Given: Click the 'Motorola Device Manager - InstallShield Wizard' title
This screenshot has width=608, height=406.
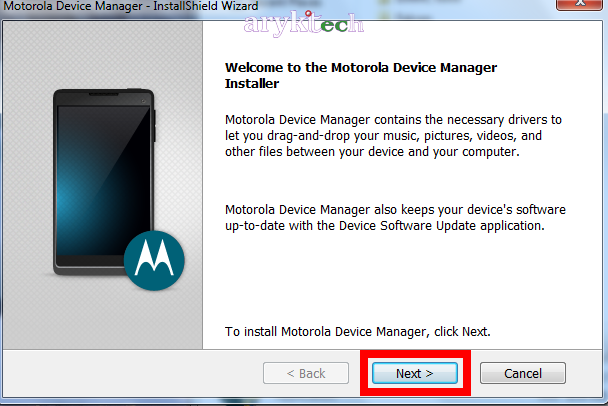Looking at the screenshot, I should click(x=131, y=6).
